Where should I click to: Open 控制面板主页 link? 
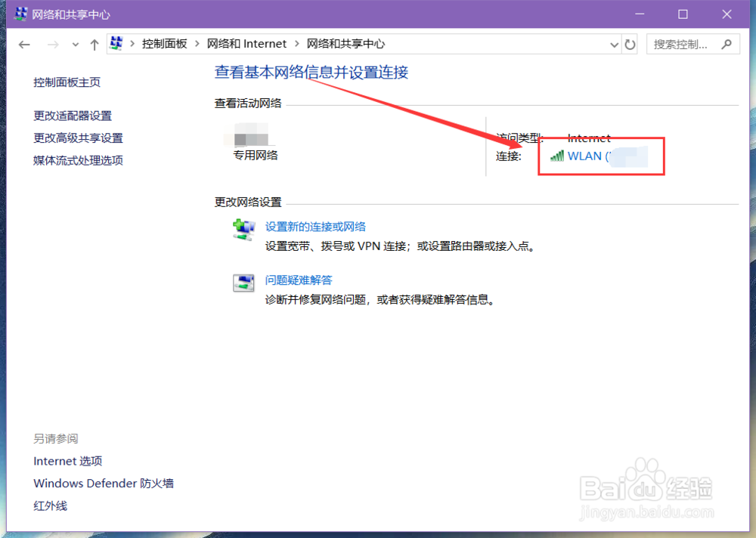point(67,82)
